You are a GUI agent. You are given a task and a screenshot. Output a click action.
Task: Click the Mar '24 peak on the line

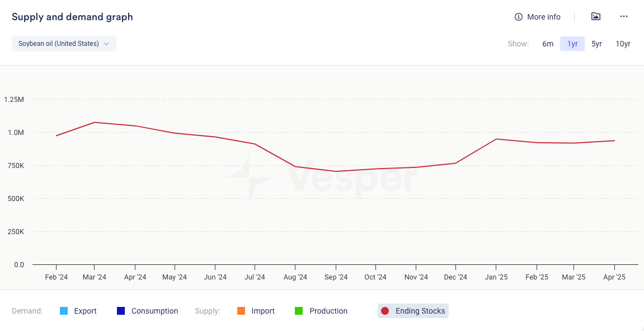pyautogui.click(x=95, y=122)
